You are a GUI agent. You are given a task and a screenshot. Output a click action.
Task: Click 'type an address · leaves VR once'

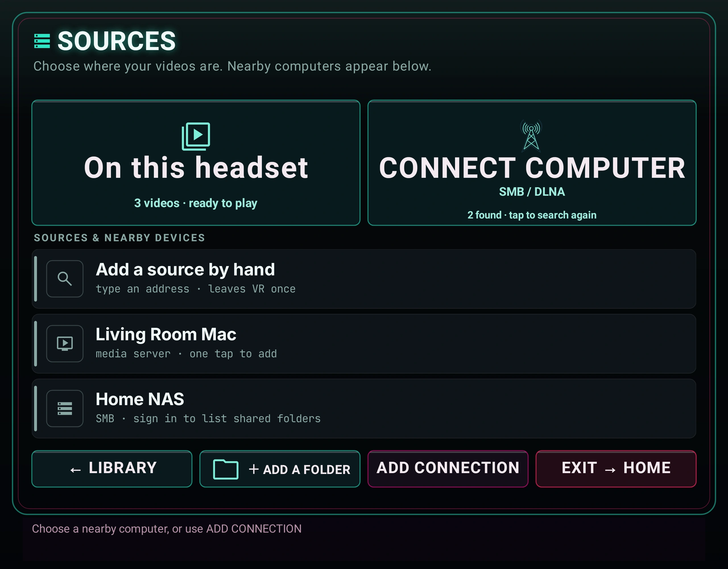tap(196, 289)
